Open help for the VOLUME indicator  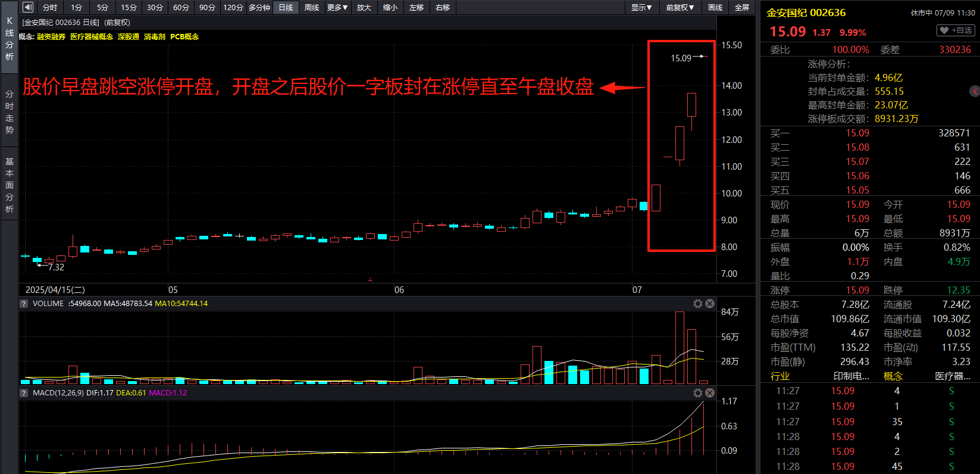pyautogui.click(x=24, y=304)
